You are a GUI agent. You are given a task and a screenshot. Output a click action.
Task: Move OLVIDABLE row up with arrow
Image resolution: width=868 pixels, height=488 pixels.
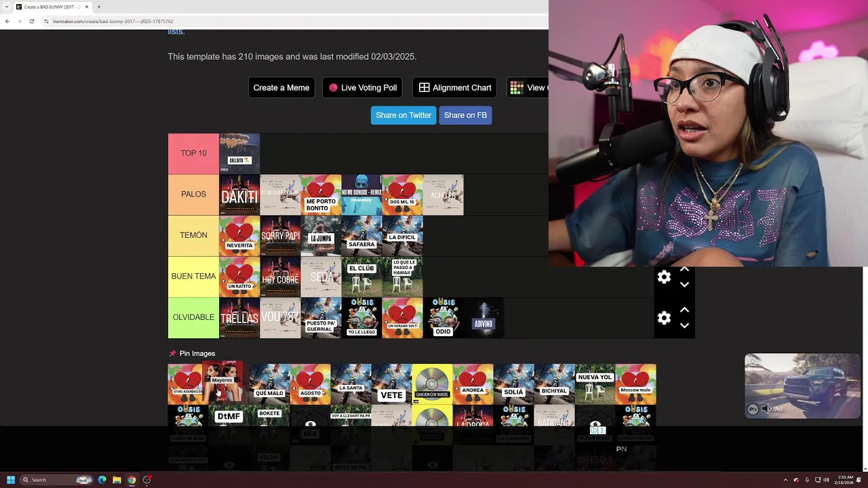[x=684, y=310]
